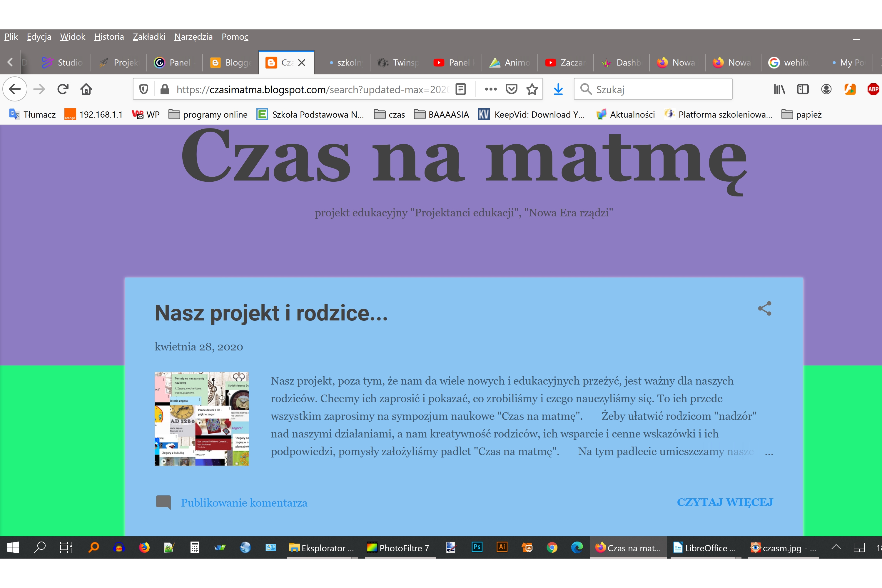Open the Publikowanie komentarza link
Viewport: 882px width, 588px height.
click(244, 503)
